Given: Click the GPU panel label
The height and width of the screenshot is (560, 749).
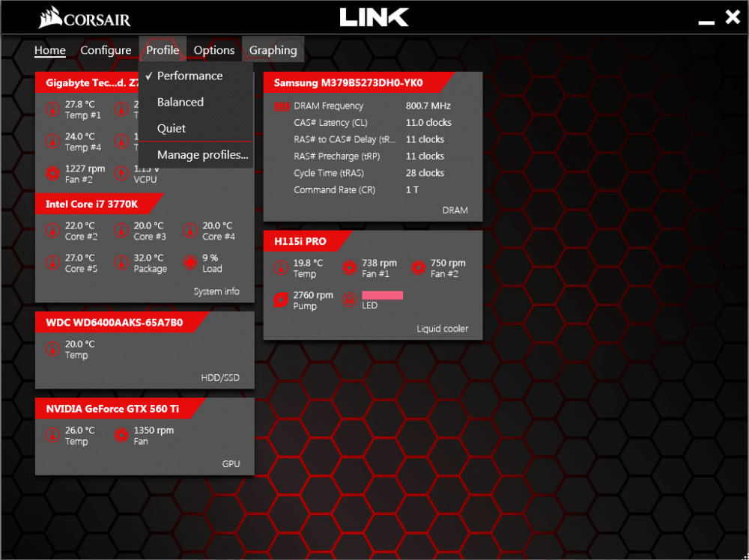Looking at the screenshot, I should [231, 464].
